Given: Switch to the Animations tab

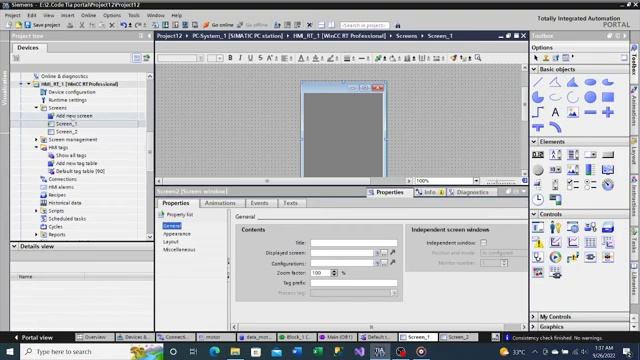Looking at the screenshot, I should coord(220,203).
